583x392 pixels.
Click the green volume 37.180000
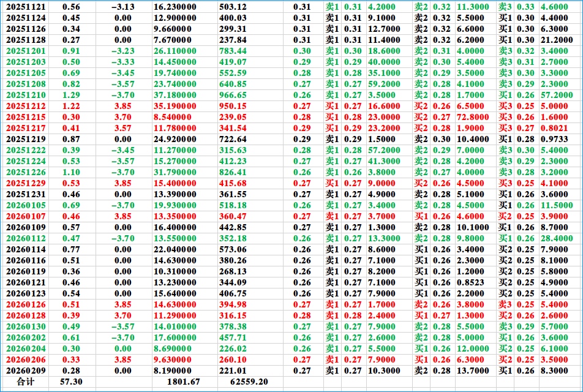pos(175,95)
